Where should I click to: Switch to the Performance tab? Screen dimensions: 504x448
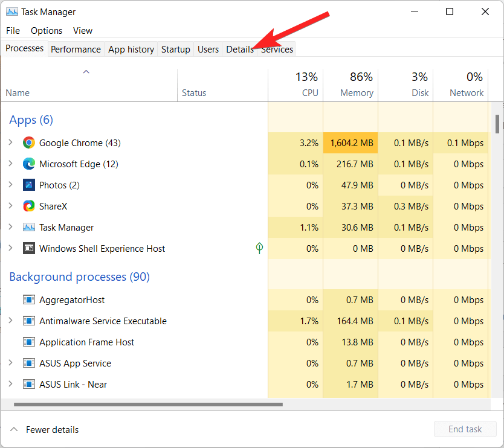[76, 49]
